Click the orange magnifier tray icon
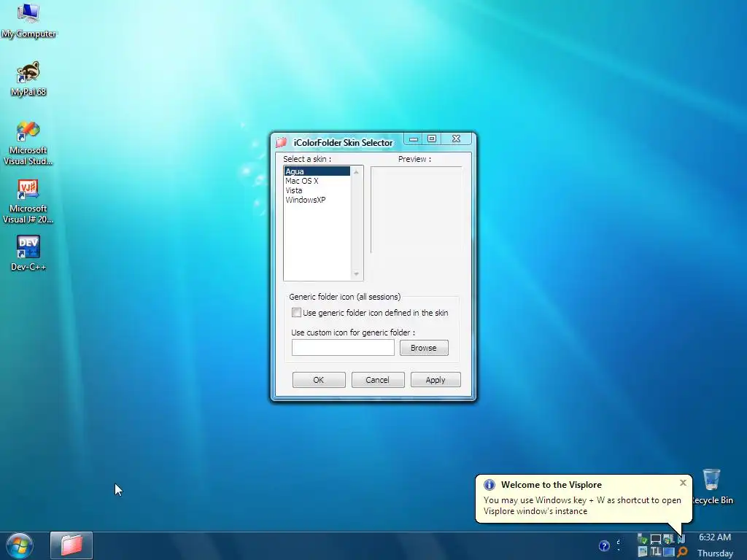The image size is (747, 560). click(682, 552)
